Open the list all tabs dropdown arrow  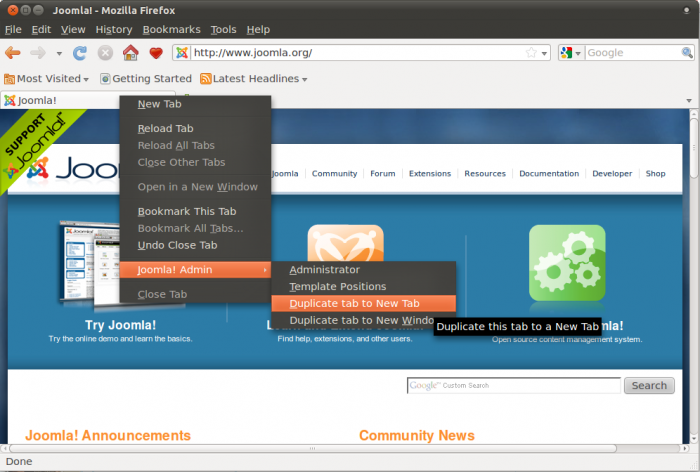689,101
